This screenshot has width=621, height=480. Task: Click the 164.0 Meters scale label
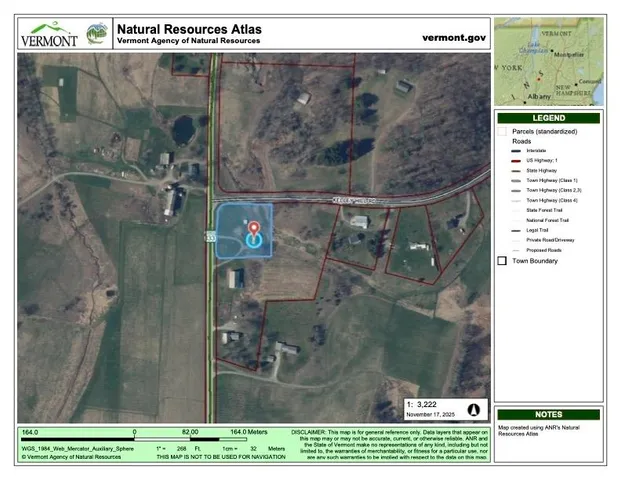click(x=249, y=432)
